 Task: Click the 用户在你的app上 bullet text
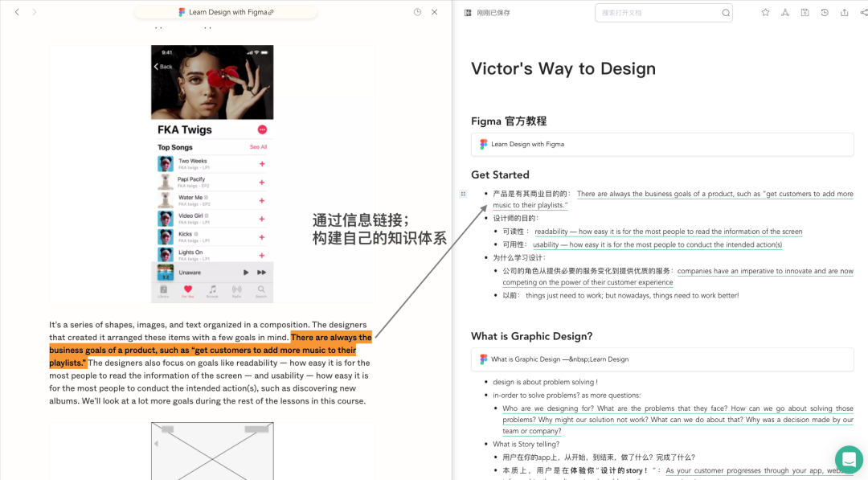[599, 457]
